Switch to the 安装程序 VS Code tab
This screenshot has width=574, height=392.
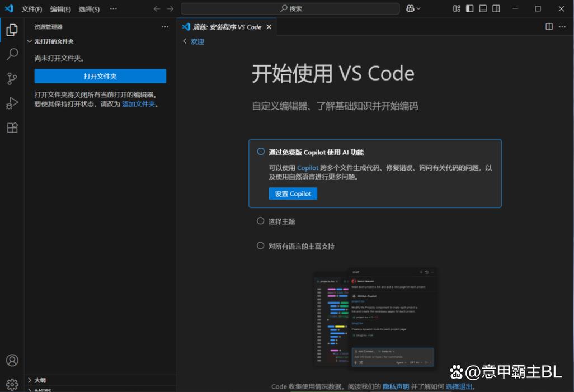coord(223,26)
